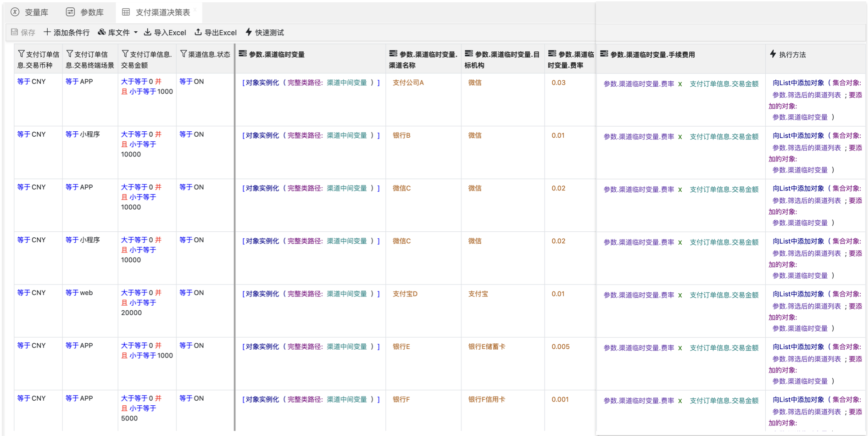Click the plus icon for 添加条件行

click(x=47, y=32)
